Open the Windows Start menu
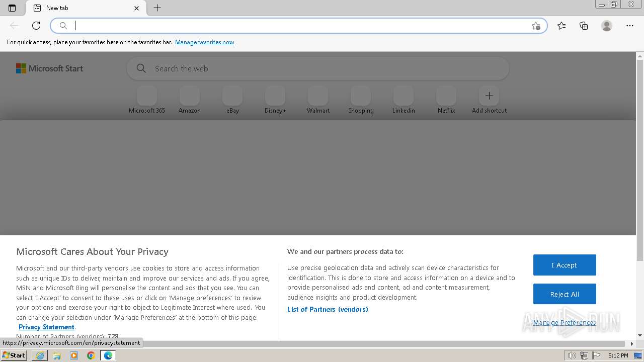The width and height of the screenshot is (644, 362). click(14, 355)
